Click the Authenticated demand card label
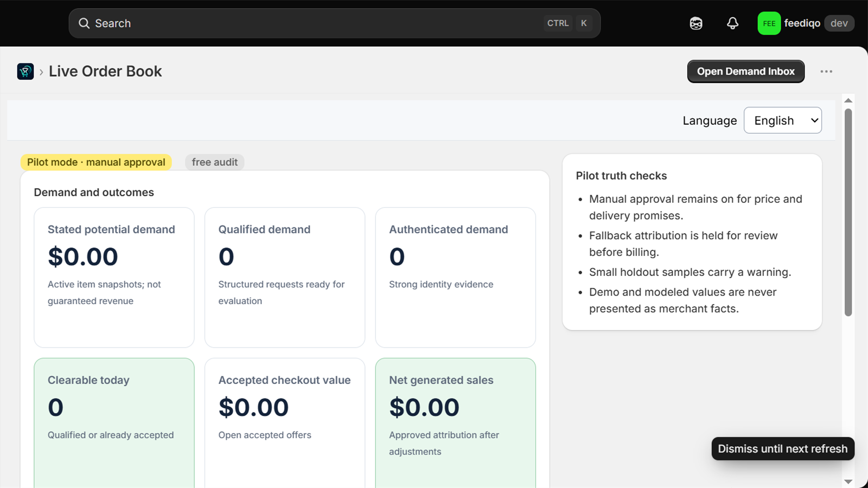Viewport: 868px width, 488px height. coord(448,229)
